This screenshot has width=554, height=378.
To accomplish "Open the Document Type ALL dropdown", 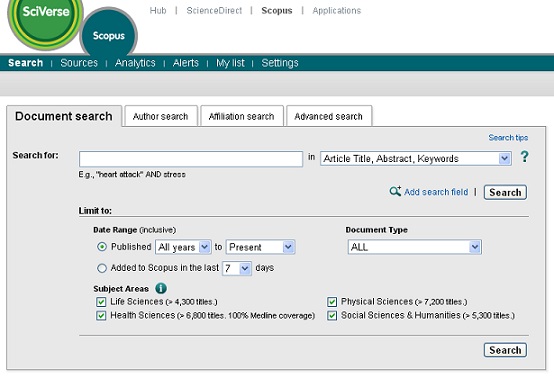I will (x=414, y=247).
